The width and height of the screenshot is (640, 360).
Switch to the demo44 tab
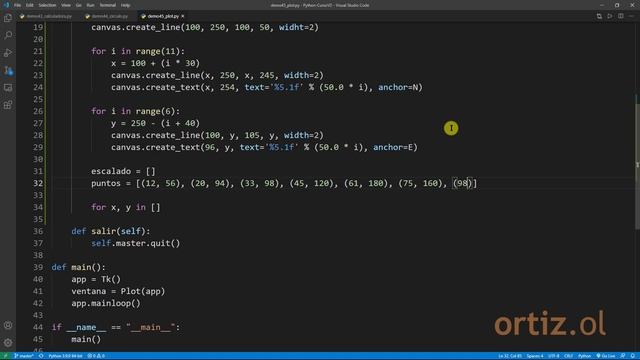(107, 16)
